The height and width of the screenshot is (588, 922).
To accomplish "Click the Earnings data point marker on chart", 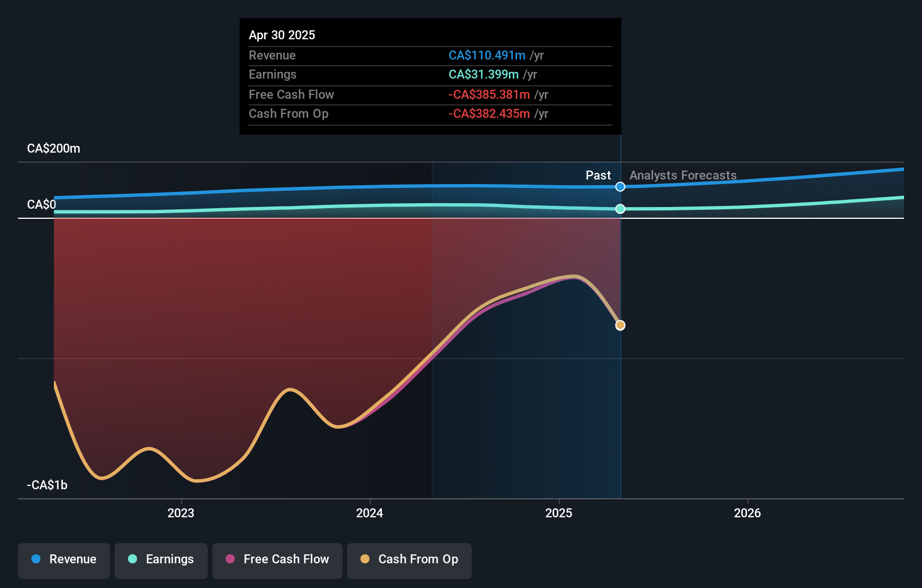I will click(x=620, y=209).
